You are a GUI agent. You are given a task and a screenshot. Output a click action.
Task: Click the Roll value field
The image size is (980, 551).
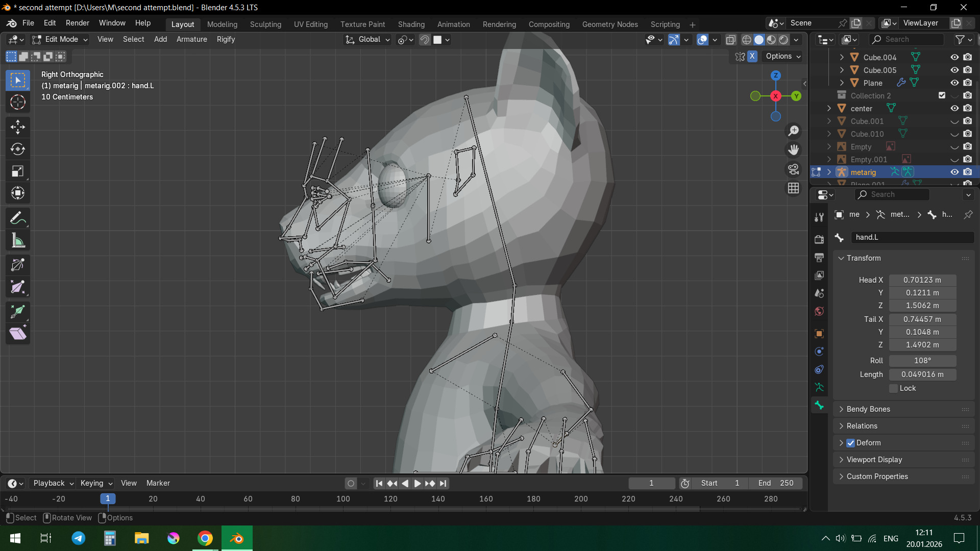(x=922, y=361)
